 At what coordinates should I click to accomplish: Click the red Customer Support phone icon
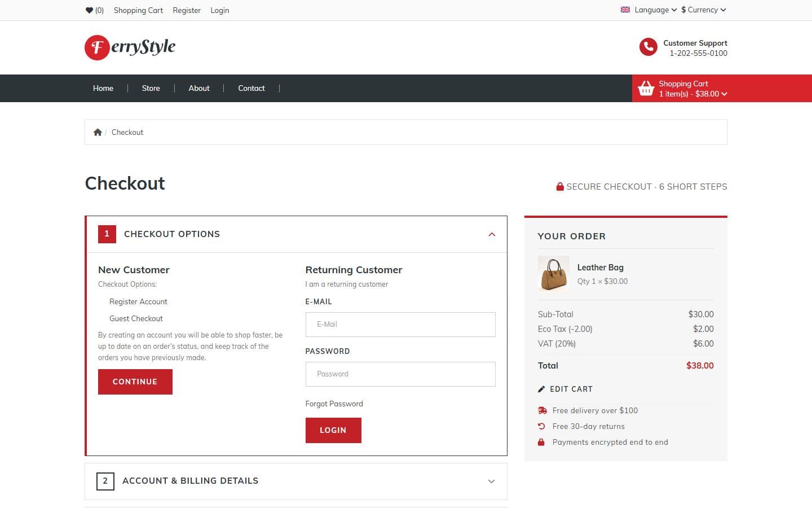[648, 47]
